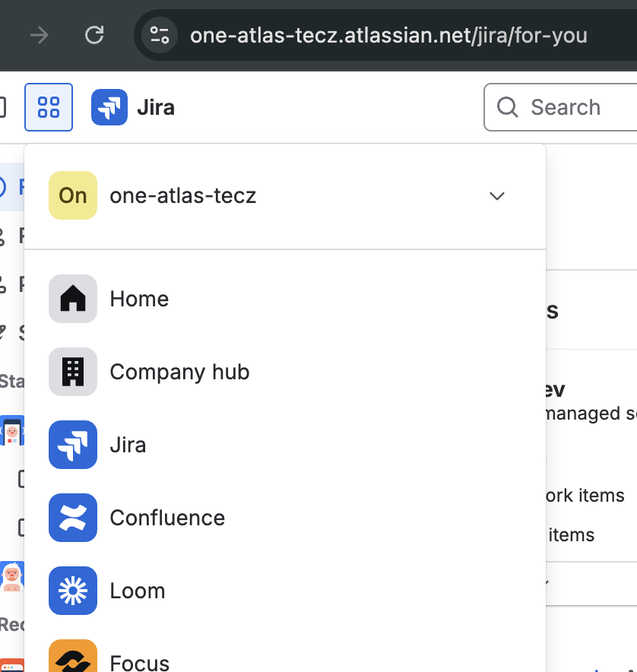Select the Jira icon inside the app menu

pos(73,445)
